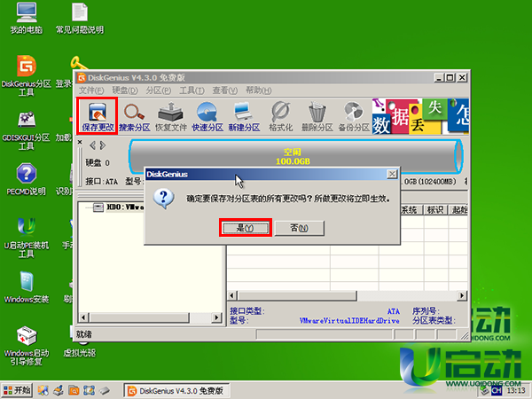Screen dimensions: 532x399
Task: Click the taskbar clock showing 13:13
Action: [516, 391]
